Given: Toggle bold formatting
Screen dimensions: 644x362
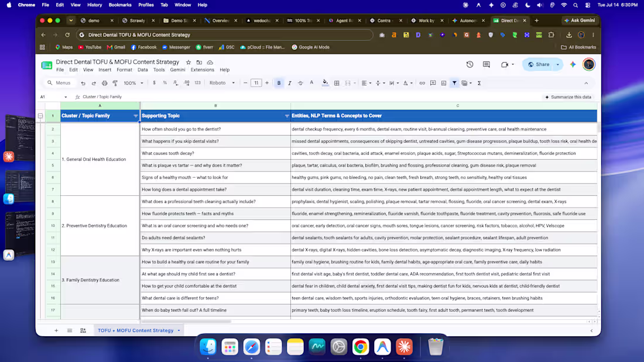Looking at the screenshot, I should (x=279, y=83).
